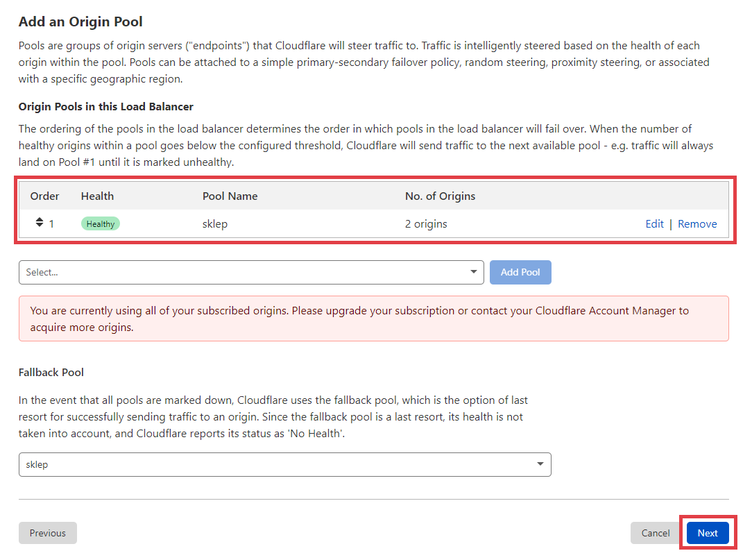Open the Fallback Pool dropdown showing sklep
This screenshot has height=560, width=752.
tap(284, 465)
